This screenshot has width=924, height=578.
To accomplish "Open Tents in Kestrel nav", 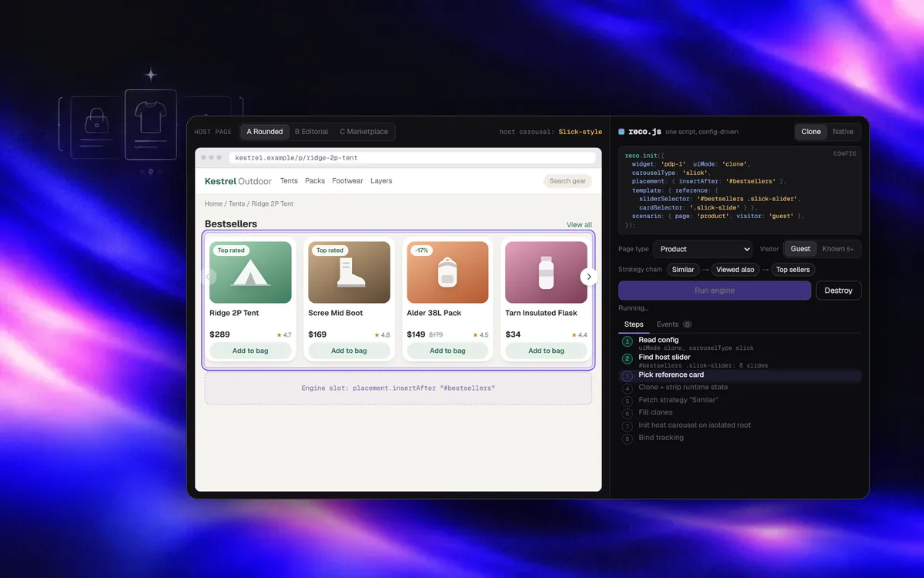I will click(289, 181).
